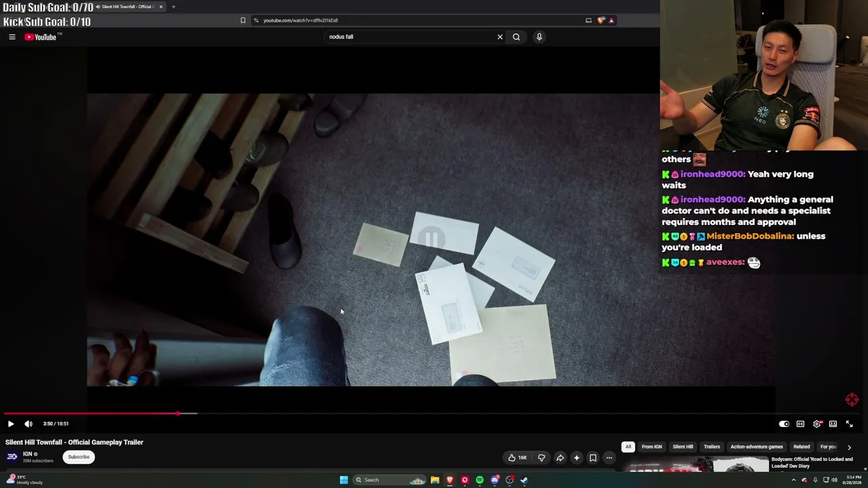Select the 'Related' filter chip
The height and width of the screenshot is (488, 868).
tap(802, 447)
